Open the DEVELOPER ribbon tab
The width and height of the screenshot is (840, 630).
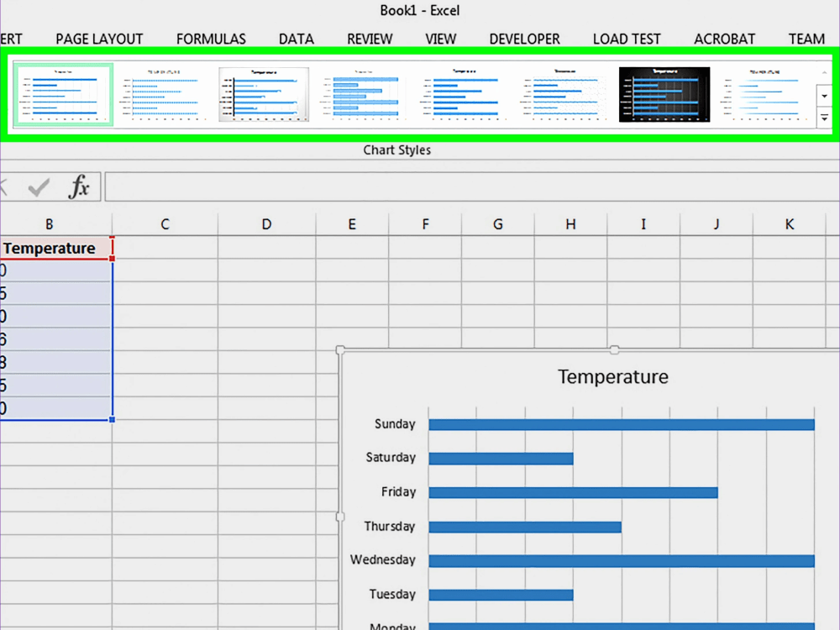pyautogui.click(x=524, y=39)
